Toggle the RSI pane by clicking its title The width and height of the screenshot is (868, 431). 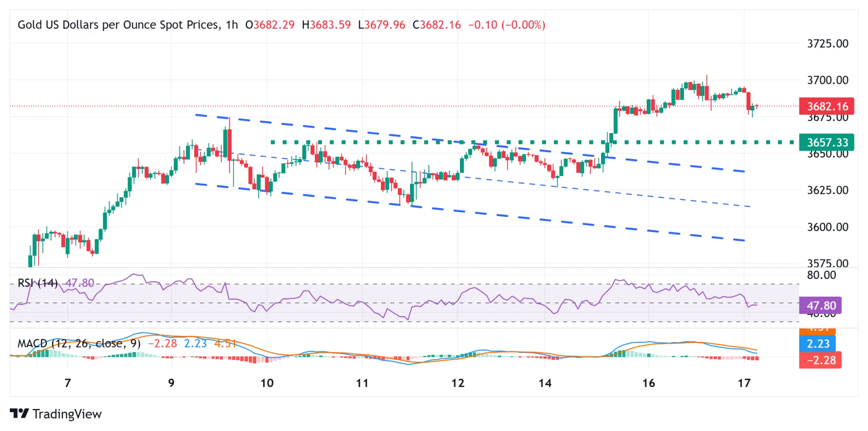38,283
